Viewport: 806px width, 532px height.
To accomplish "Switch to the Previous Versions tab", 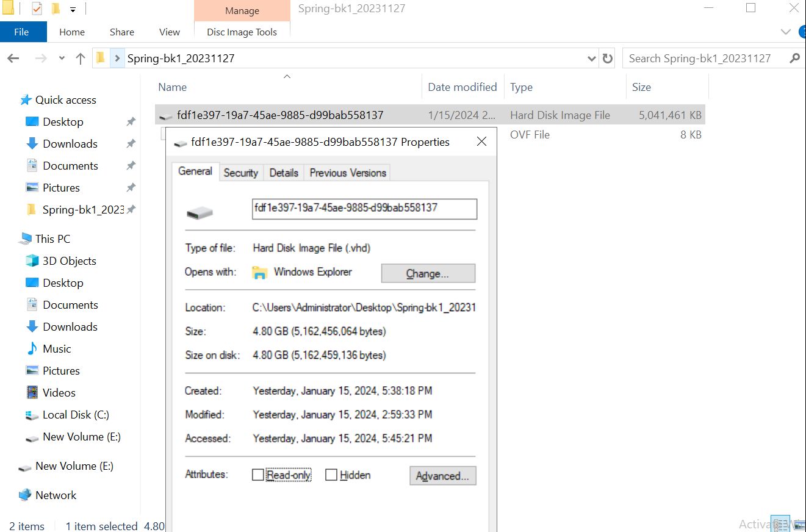I will [348, 173].
